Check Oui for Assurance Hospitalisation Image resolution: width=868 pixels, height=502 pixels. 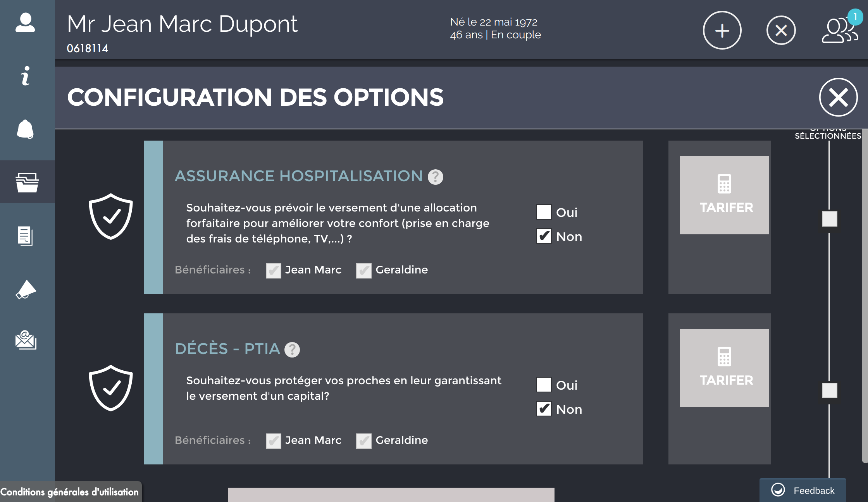click(x=544, y=212)
